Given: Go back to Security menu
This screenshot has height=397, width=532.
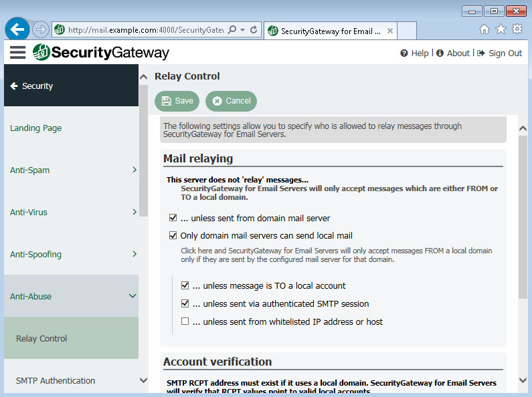Looking at the screenshot, I should coord(71,86).
